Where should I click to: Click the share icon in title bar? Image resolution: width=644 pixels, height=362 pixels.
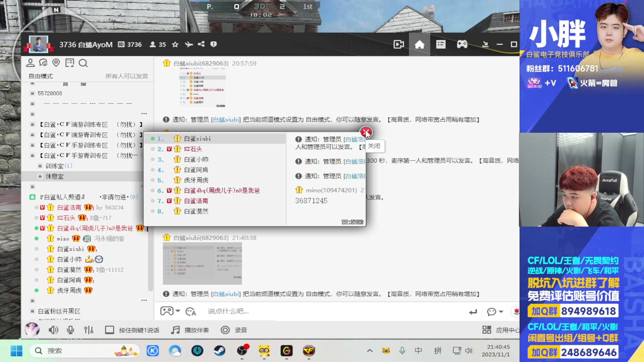pyautogui.click(x=201, y=44)
